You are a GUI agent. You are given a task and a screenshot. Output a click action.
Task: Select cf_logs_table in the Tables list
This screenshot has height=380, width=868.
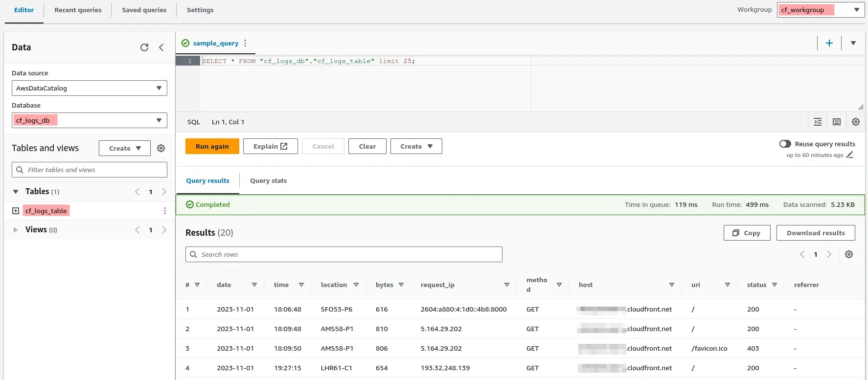tap(46, 211)
